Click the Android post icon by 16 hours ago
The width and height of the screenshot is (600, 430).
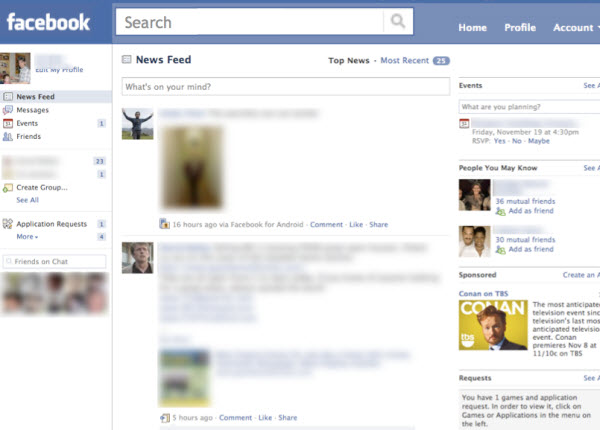pyautogui.click(x=165, y=224)
